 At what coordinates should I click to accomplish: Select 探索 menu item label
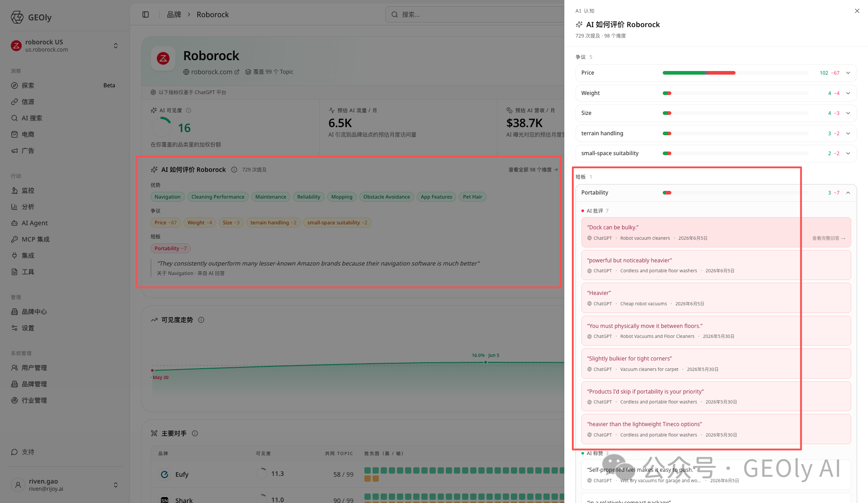pos(28,85)
